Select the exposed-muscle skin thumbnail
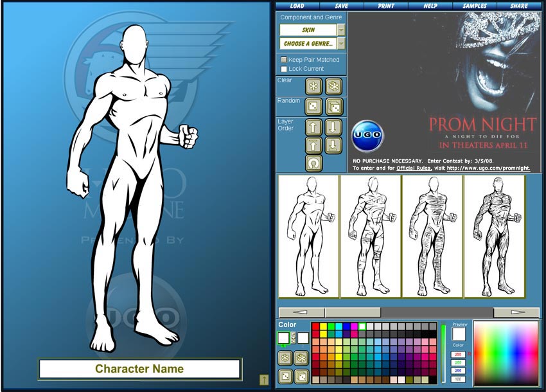 495,236
